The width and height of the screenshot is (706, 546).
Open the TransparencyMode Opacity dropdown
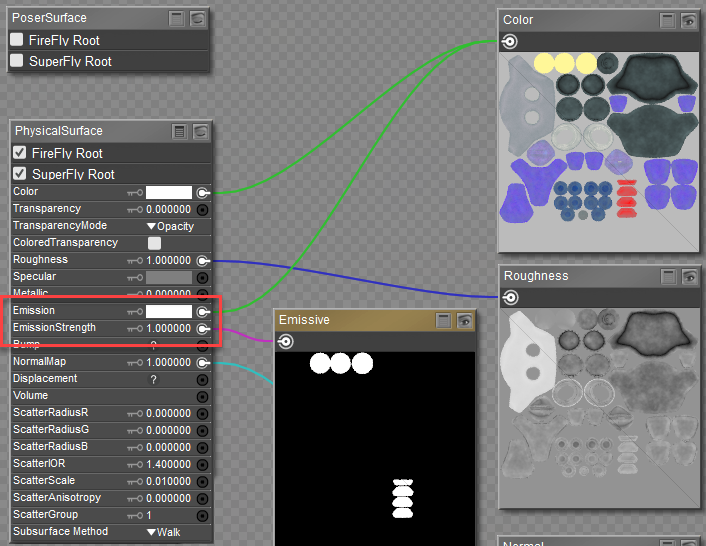(169, 226)
